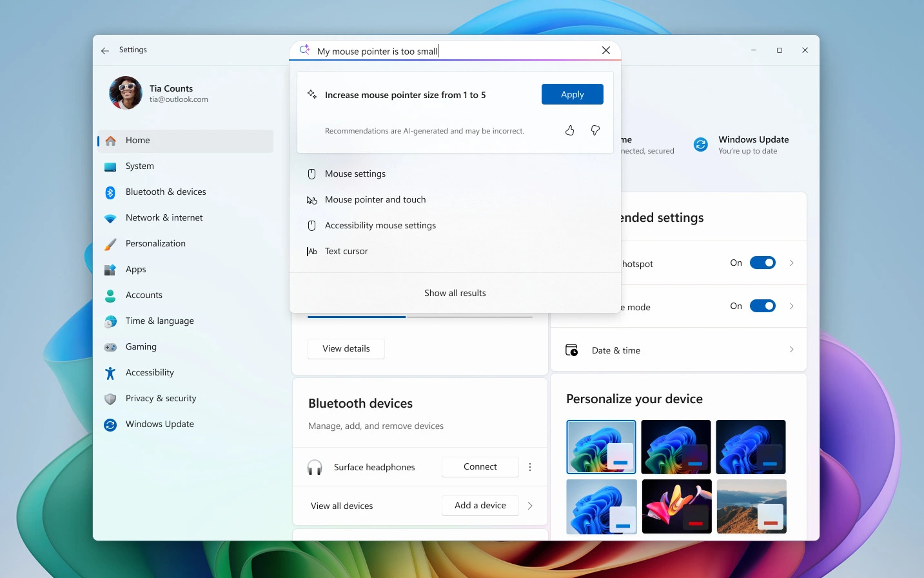Click the storage progress bar
924x578 pixels.
420,317
